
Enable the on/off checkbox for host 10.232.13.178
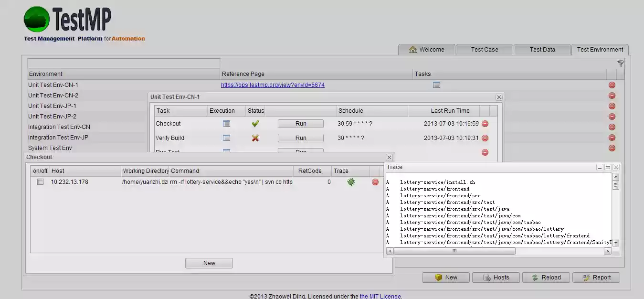pyautogui.click(x=40, y=182)
